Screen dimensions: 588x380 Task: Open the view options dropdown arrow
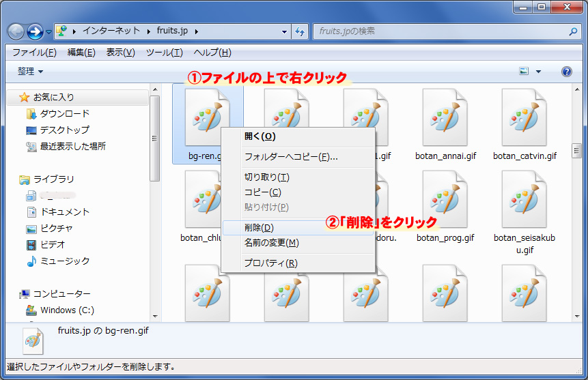pos(539,71)
